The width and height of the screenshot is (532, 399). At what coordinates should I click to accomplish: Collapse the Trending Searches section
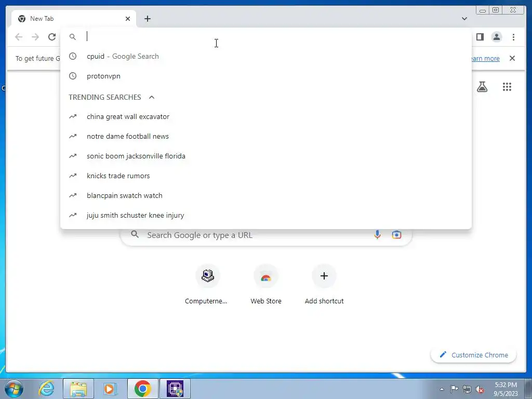coord(152,97)
